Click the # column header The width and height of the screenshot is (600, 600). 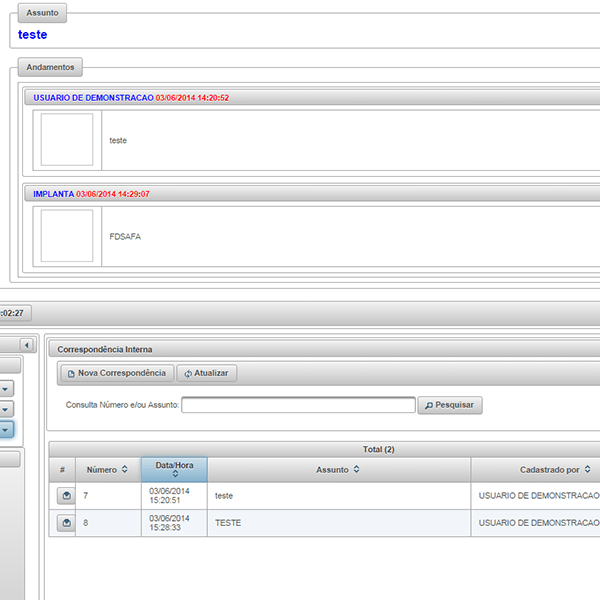[62, 470]
